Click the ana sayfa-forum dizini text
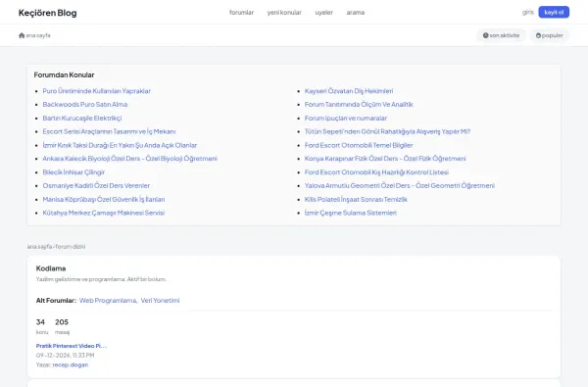Image resolution: width=588 pixels, height=387 pixels. click(56, 246)
